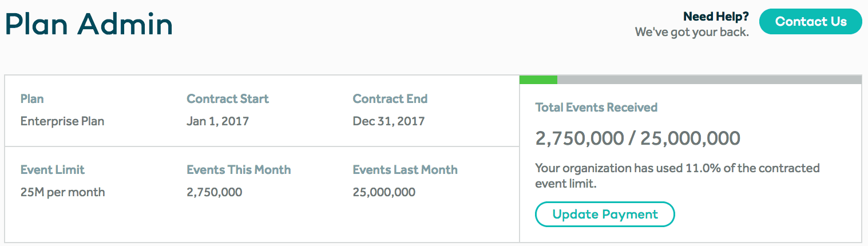The height and width of the screenshot is (246, 868).
Task: Select the Plan Admin page heading
Action: pyautogui.click(x=89, y=25)
